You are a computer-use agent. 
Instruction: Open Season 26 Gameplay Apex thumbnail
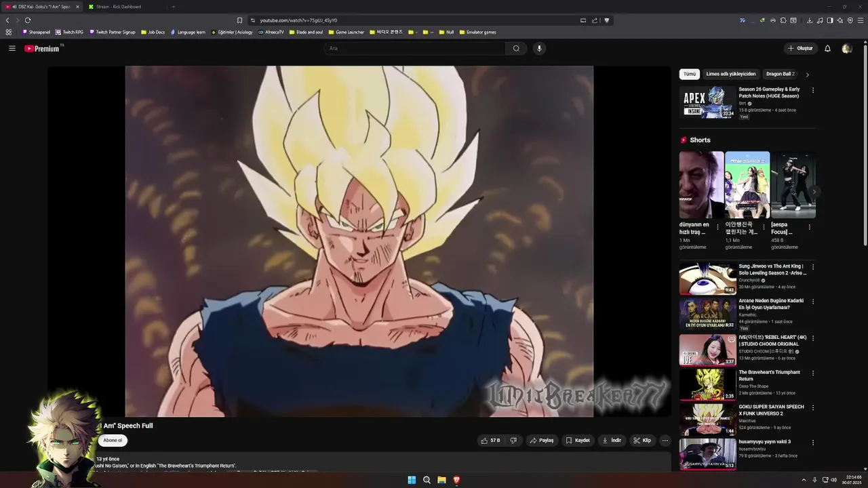(x=707, y=102)
